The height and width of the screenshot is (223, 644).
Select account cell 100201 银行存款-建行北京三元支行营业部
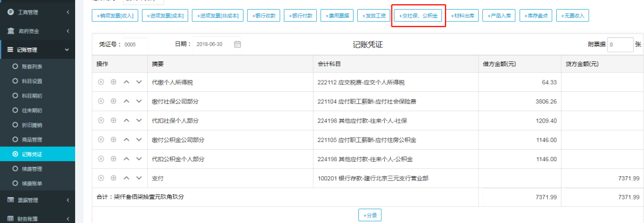pyautogui.click(x=396, y=179)
